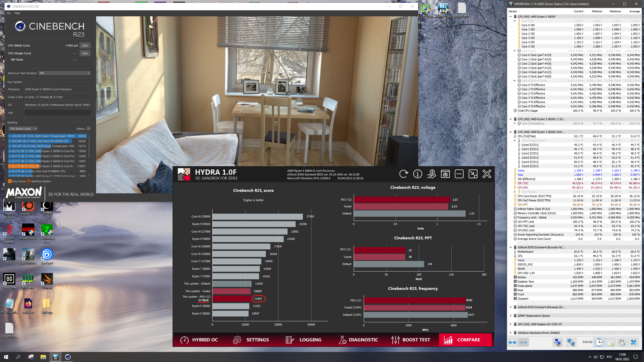Screen dimensions: 644x362
Task: Expand the Core C0 Residency row
Action: (x=515, y=123)
